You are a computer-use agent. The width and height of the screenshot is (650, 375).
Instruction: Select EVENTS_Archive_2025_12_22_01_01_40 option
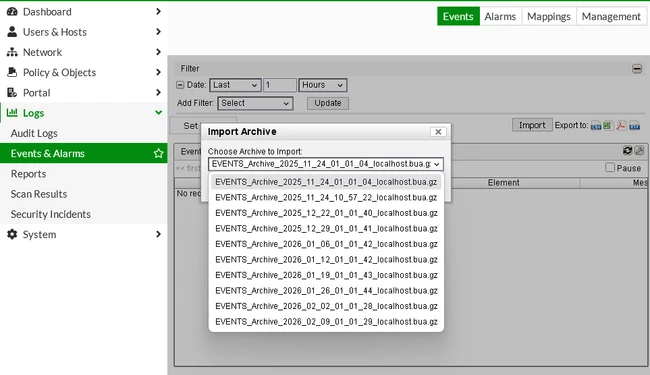(x=326, y=213)
